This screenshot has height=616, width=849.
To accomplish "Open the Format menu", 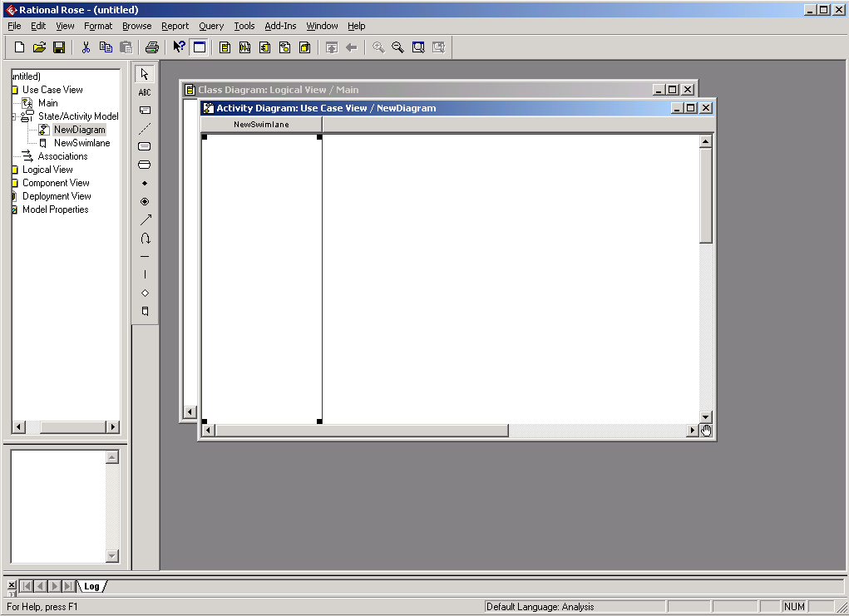I will pyautogui.click(x=98, y=26).
